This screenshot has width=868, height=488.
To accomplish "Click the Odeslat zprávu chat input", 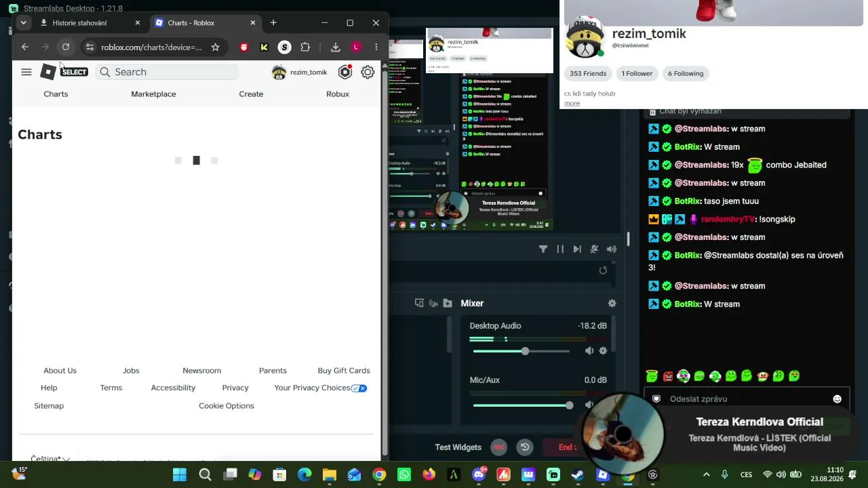I will pos(746,399).
